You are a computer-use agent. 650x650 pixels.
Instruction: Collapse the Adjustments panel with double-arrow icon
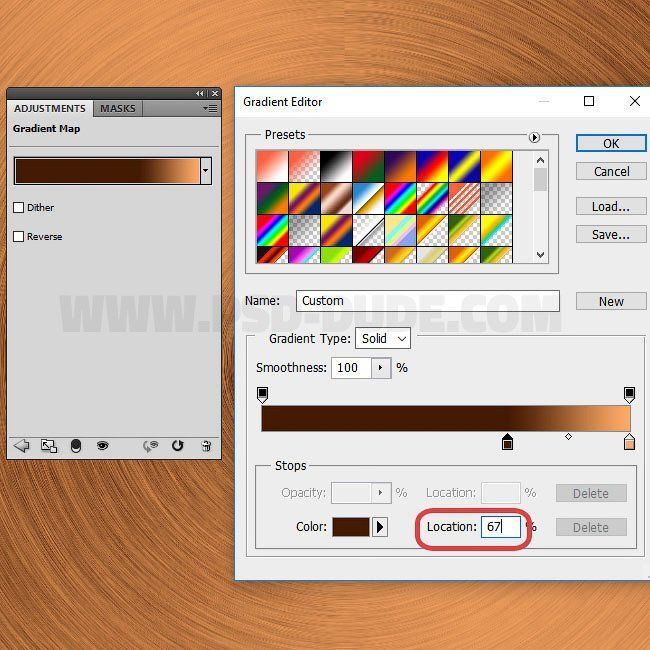coord(200,94)
